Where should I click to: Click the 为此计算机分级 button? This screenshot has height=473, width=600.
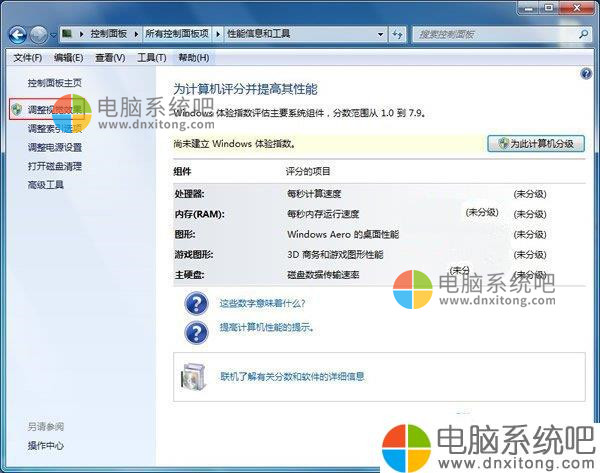click(534, 143)
